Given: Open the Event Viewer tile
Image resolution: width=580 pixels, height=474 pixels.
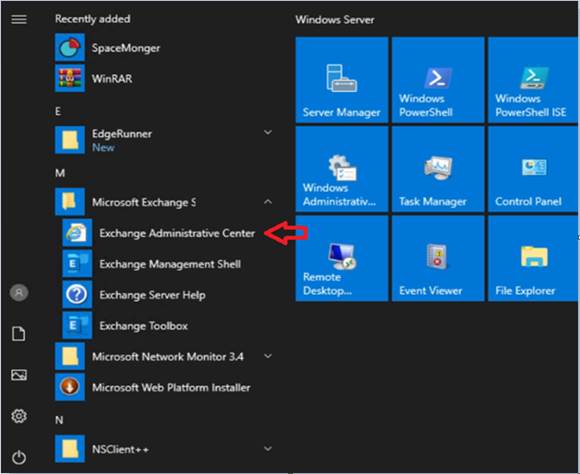Looking at the screenshot, I should [x=438, y=258].
